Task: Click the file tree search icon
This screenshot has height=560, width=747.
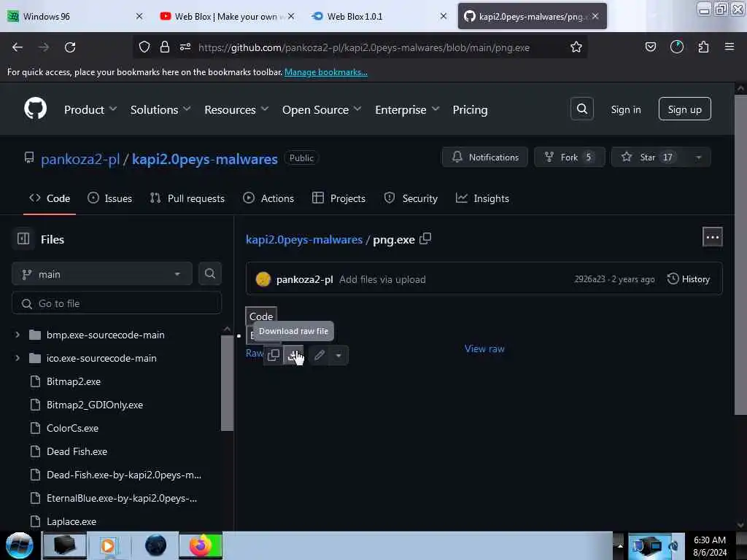Action: pyautogui.click(x=209, y=274)
